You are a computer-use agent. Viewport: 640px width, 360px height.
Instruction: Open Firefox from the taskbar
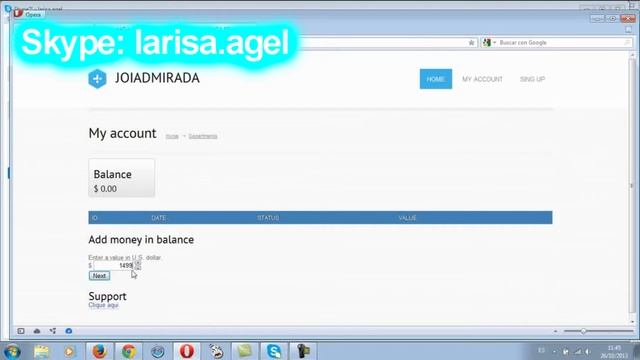(x=99, y=351)
